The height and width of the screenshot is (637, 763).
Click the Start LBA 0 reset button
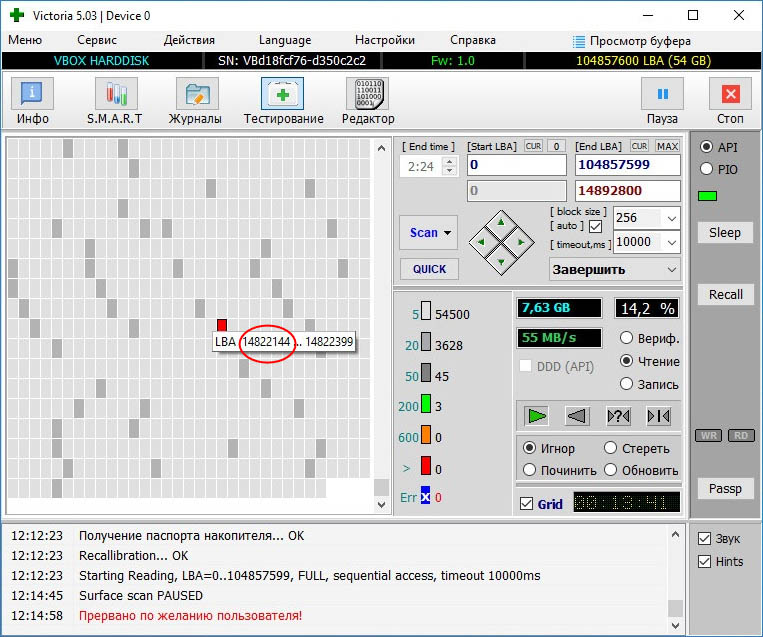[556, 146]
